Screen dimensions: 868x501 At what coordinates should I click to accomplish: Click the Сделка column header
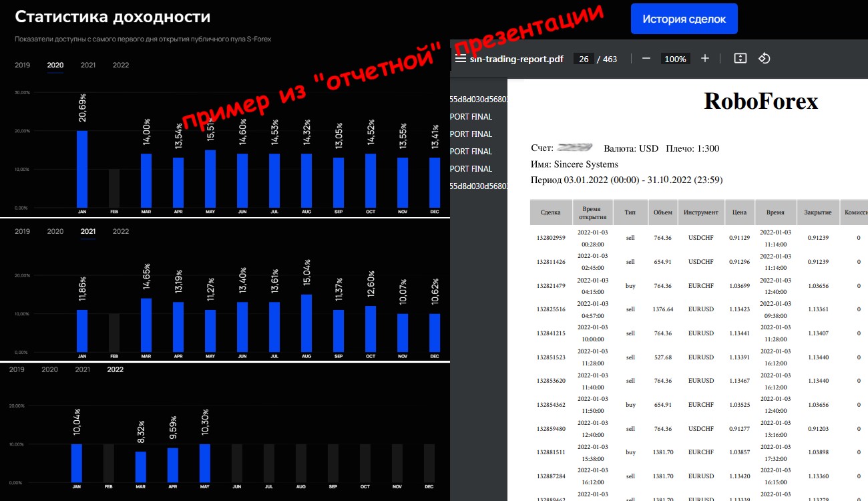click(x=551, y=212)
